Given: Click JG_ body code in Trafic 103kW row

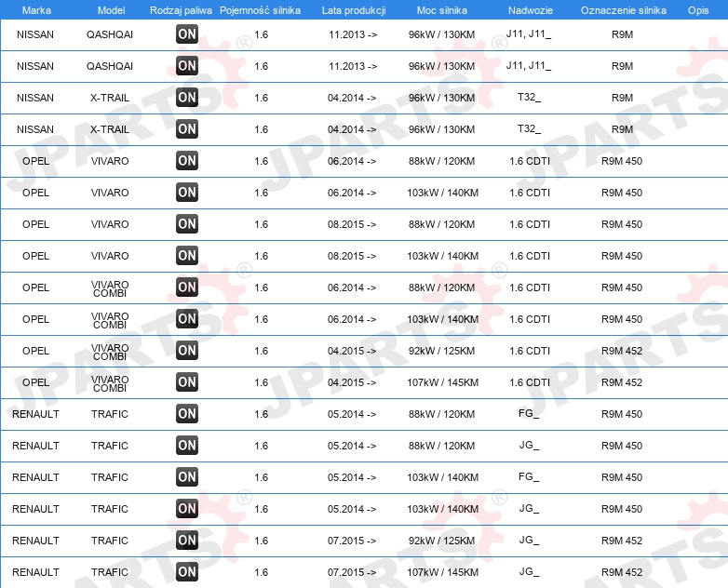Looking at the screenshot, I should [529, 508].
